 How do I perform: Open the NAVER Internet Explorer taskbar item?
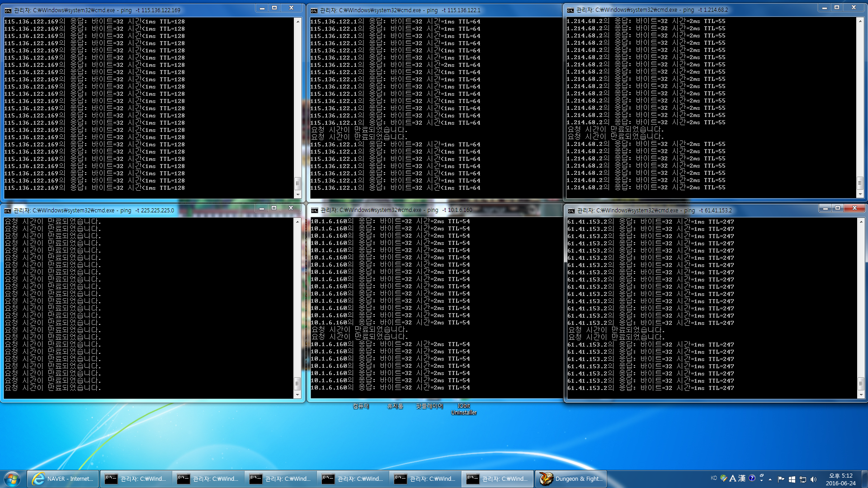63,479
